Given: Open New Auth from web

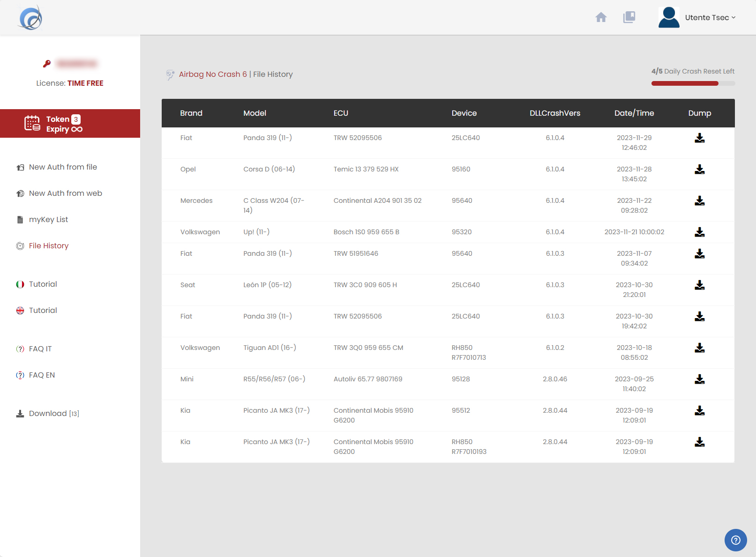Looking at the screenshot, I should [65, 193].
